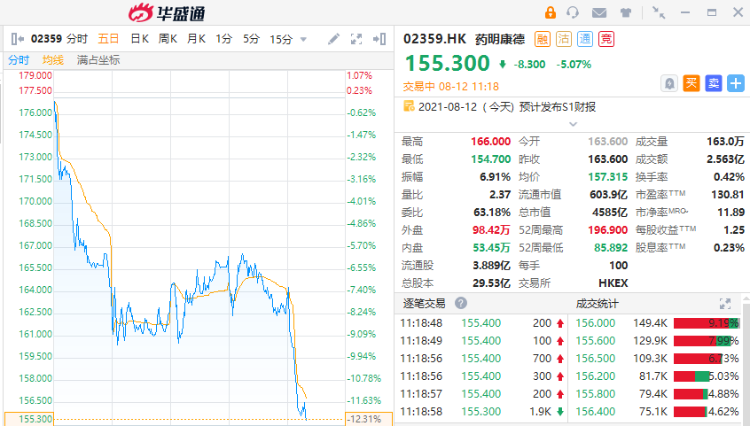This screenshot has width=750, height=426.
Task: Switch to 五日 chart tab
Action: [x=108, y=39]
